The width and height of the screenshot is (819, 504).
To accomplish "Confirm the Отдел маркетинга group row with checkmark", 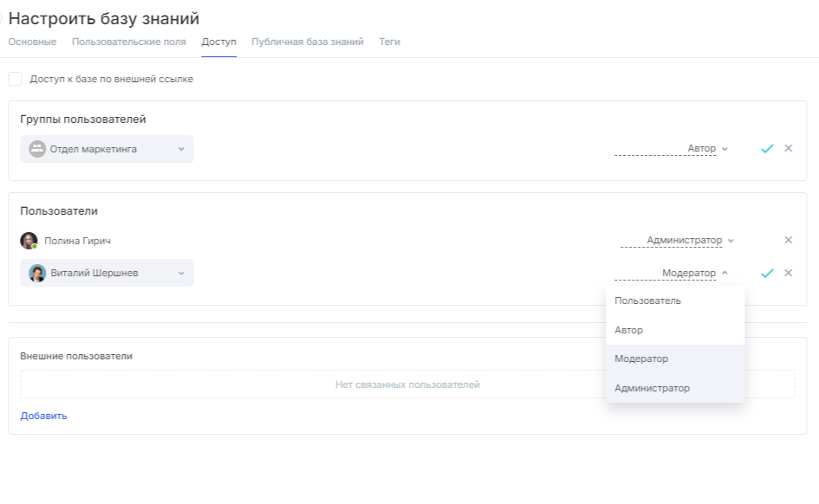I will [766, 149].
